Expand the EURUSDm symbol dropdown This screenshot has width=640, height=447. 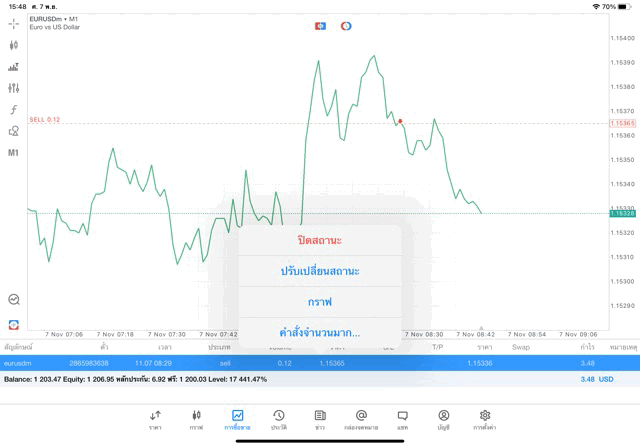pos(55,18)
